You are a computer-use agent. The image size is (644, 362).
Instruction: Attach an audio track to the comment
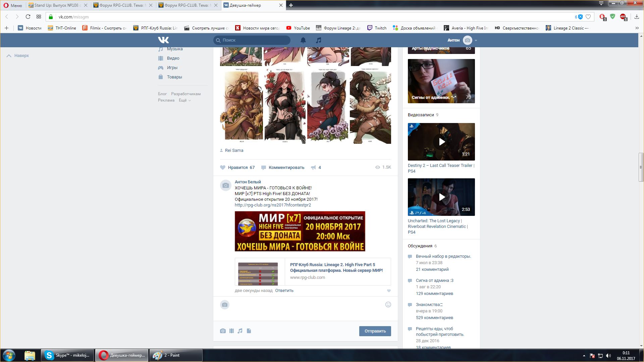240,331
